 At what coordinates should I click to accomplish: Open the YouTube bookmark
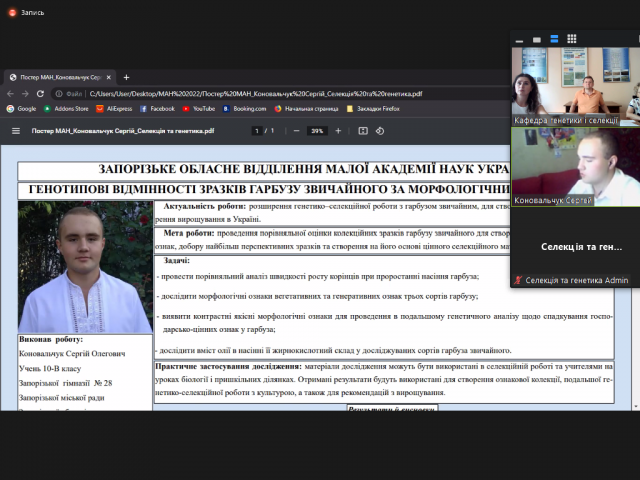199,109
